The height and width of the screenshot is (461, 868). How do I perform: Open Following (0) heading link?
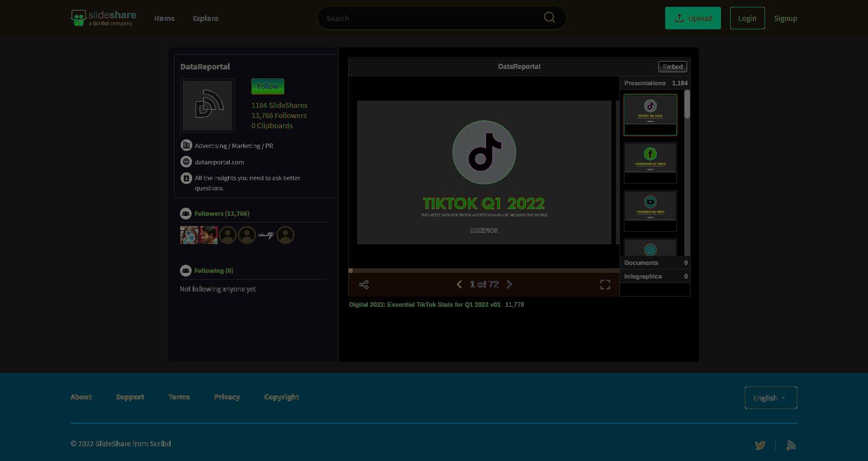214,271
